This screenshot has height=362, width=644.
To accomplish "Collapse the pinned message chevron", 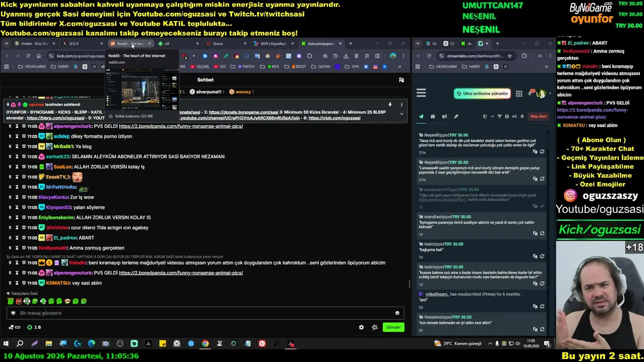I will click(401, 114).
